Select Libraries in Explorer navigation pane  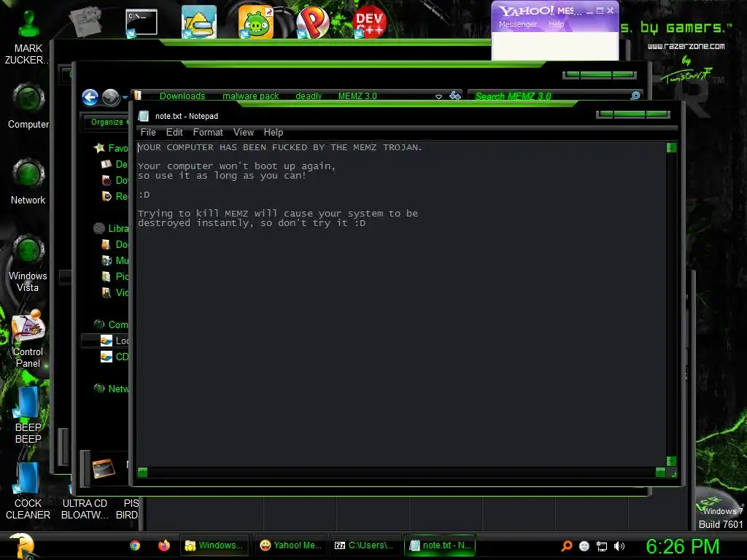tap(112, 228)
